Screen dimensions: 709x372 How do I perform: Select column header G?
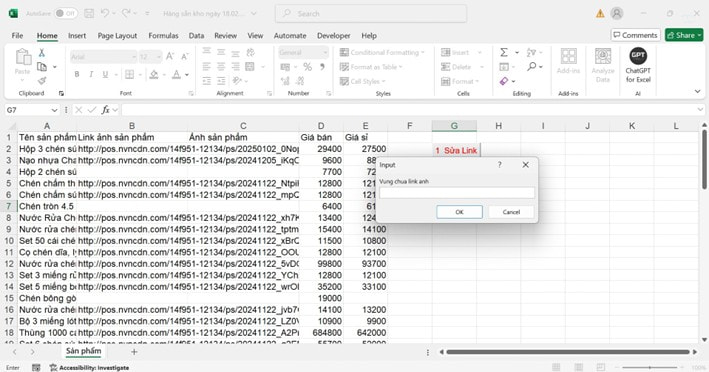[x=454, y=126]
